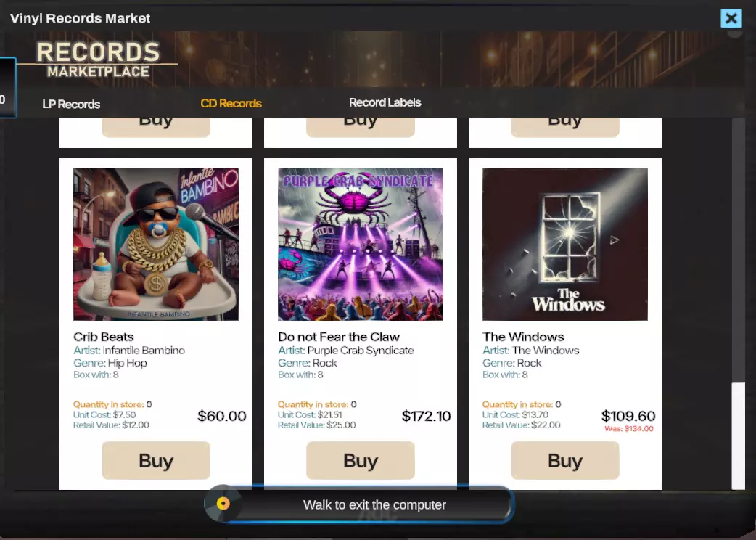Click the Crib Beats album cover
Viewport: 756px width, 540px height.
156,244
